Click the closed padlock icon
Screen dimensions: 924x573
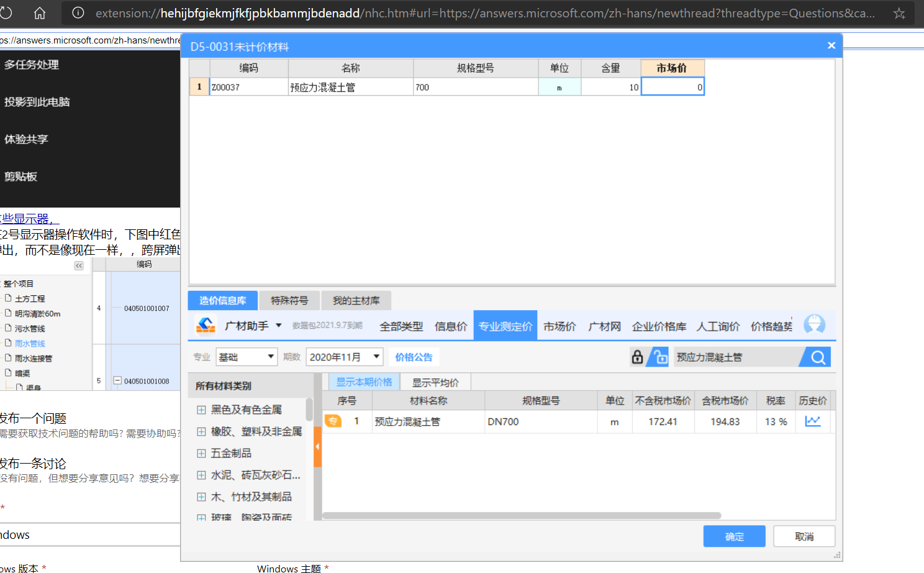[637, 357]
